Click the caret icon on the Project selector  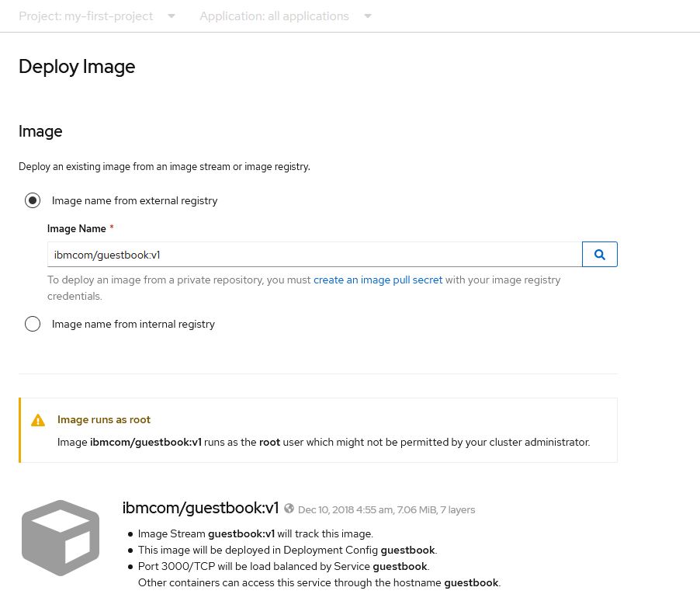point(171,16)
